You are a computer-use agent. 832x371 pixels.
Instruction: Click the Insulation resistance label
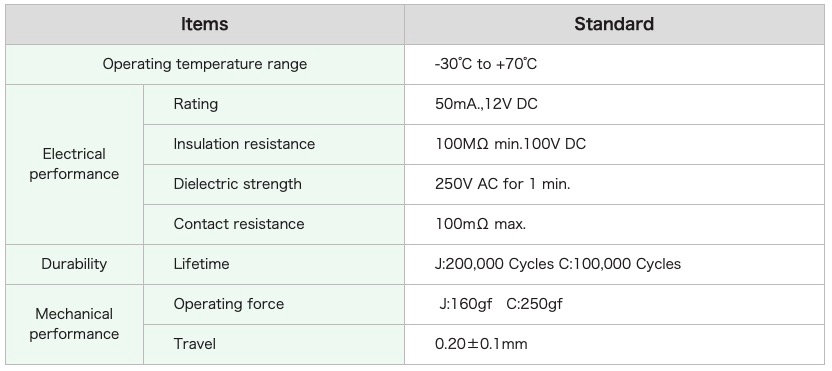pos(244,144)
